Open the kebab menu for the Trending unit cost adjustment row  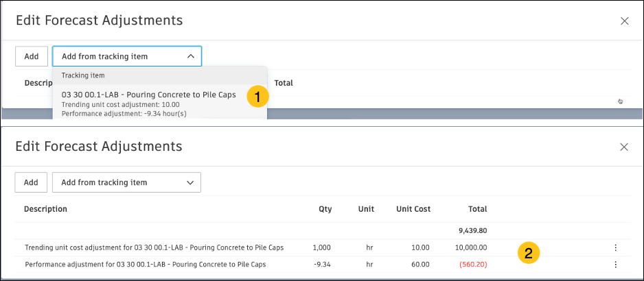click(615, 247)
